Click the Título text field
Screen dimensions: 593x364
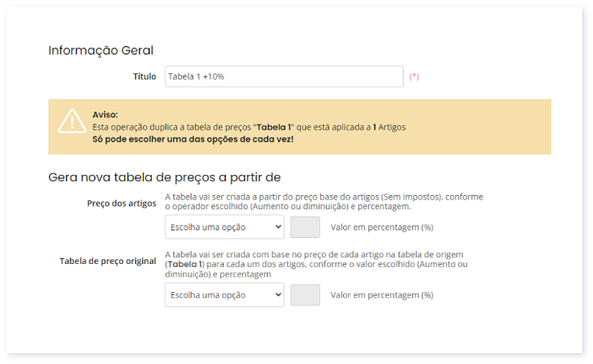point(284,76)
